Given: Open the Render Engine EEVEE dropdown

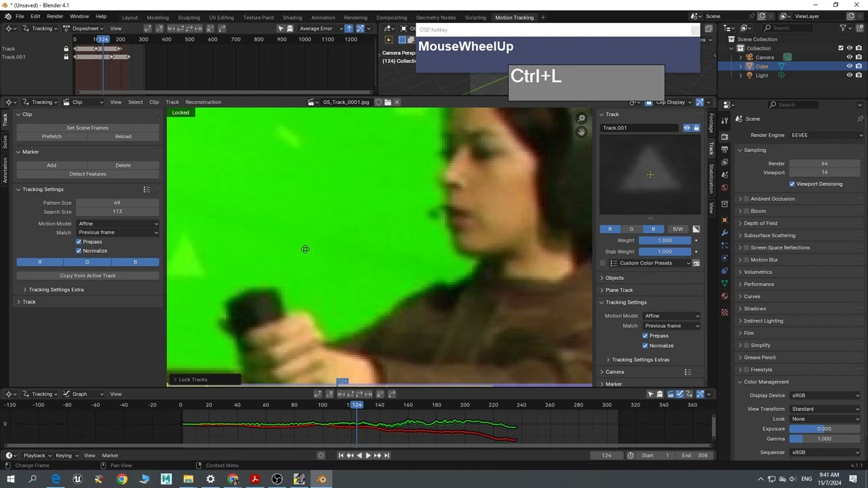Looking at the screenshot, I should pos(827,135).
